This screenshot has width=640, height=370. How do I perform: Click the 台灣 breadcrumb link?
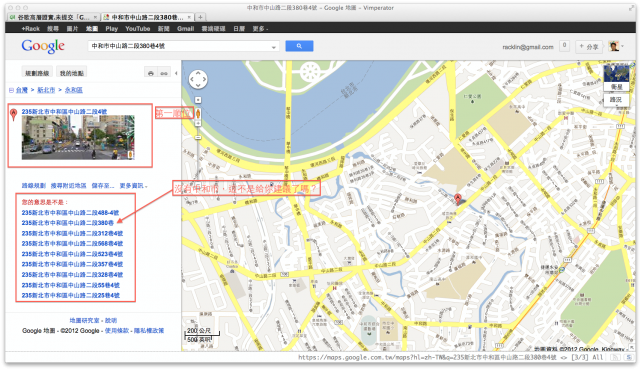22,90
